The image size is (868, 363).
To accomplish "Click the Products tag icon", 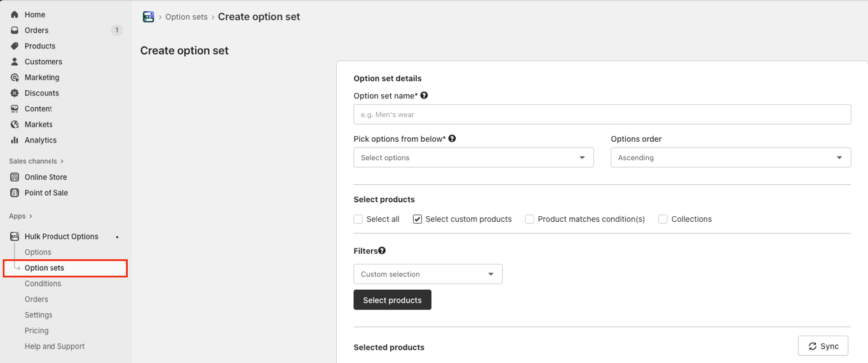I will coord(15,46).
